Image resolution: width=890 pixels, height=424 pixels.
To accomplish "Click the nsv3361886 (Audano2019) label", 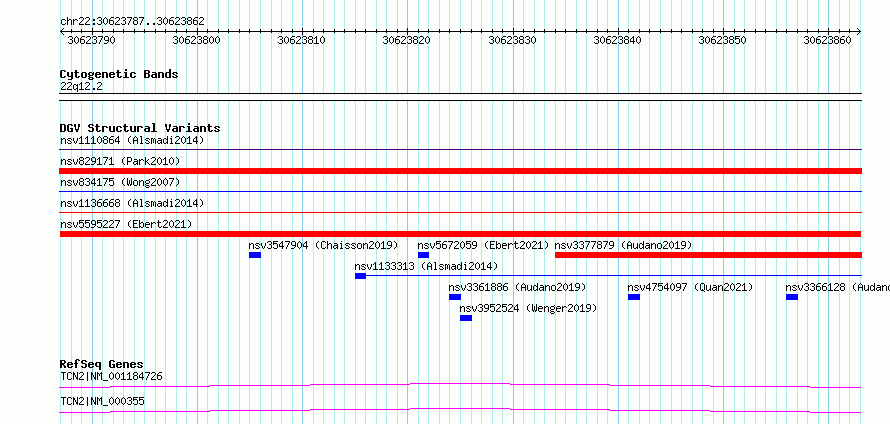I will pos(518,287).
